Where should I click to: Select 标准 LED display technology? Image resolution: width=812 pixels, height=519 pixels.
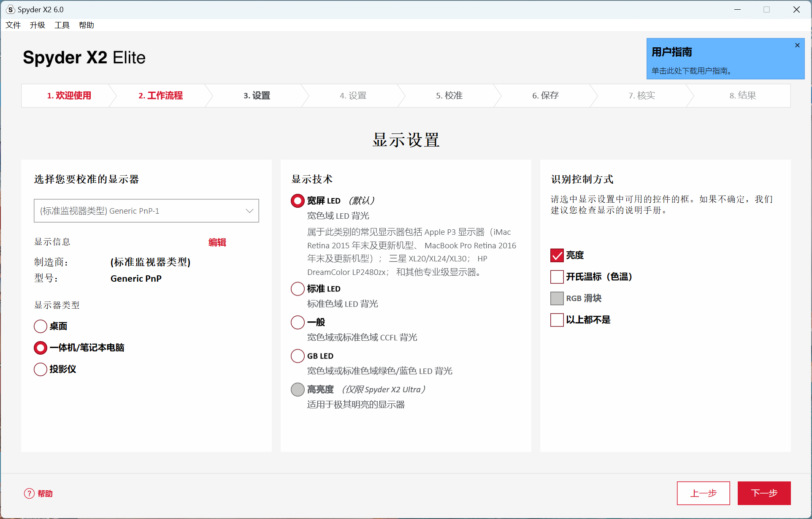point(298,289)
